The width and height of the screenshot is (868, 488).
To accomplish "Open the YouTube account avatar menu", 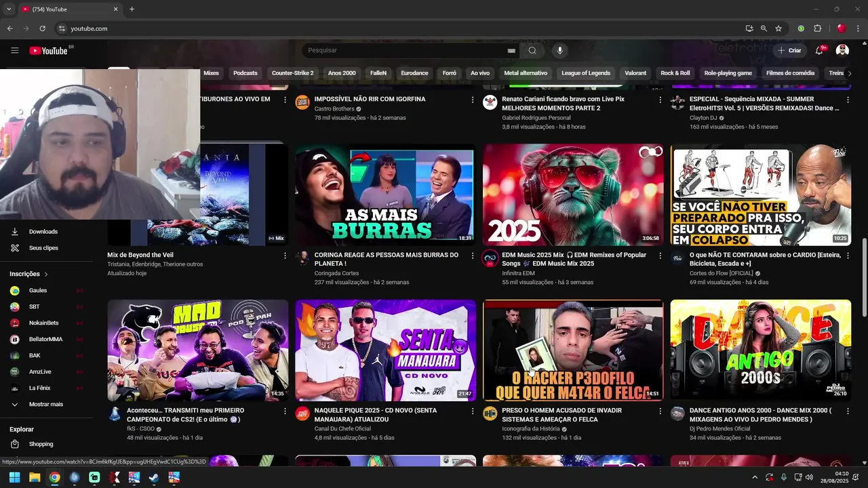I will [x=842, y=50].
